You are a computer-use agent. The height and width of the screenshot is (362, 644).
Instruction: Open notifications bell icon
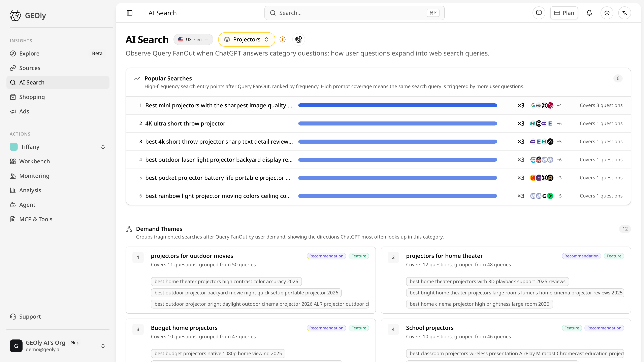tap(589, 13)
